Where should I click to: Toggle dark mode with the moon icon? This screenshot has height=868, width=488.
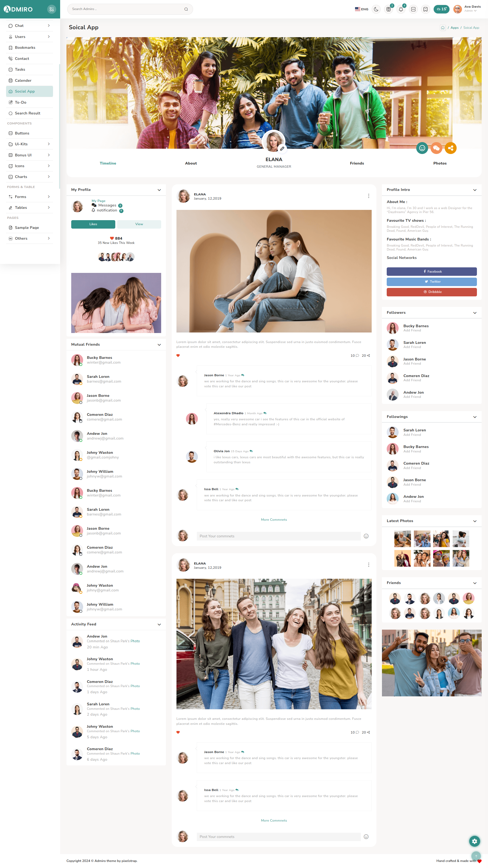(x=376, y=9)
